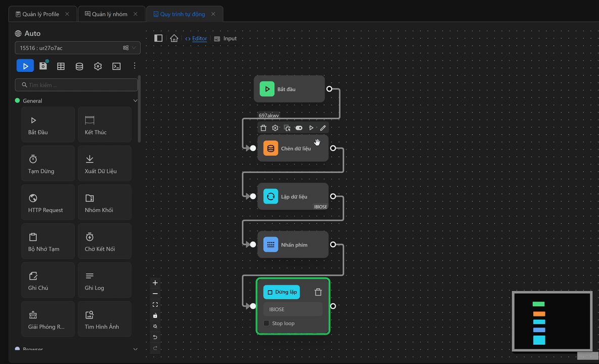Switch to the Quản lý nhóm tab
The image size is (599, 364).
coord(109,14)
